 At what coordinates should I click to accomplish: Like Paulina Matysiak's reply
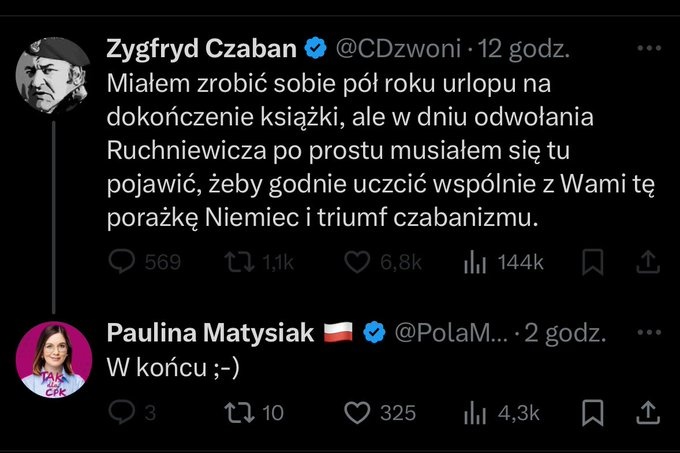pyautogui.click(x=358, y=412)
